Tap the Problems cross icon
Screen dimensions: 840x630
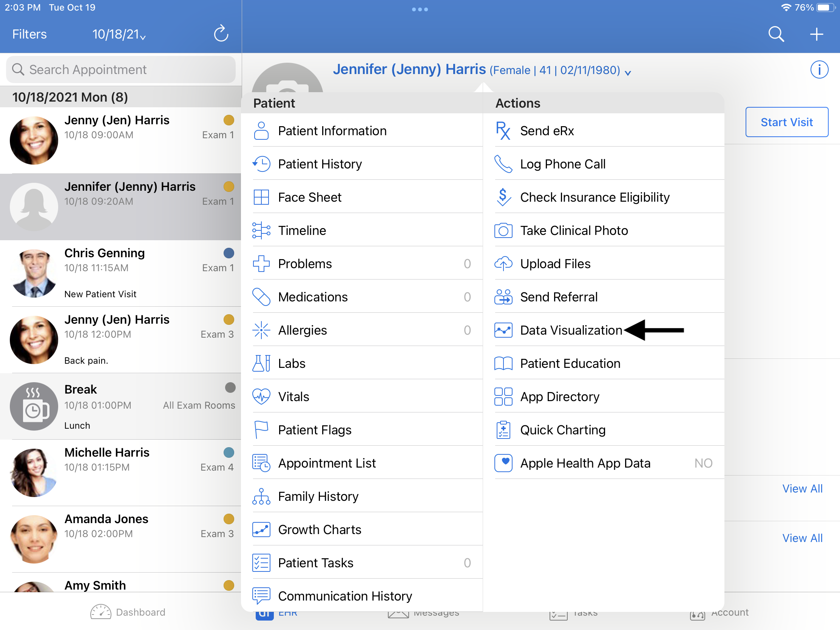261,264
